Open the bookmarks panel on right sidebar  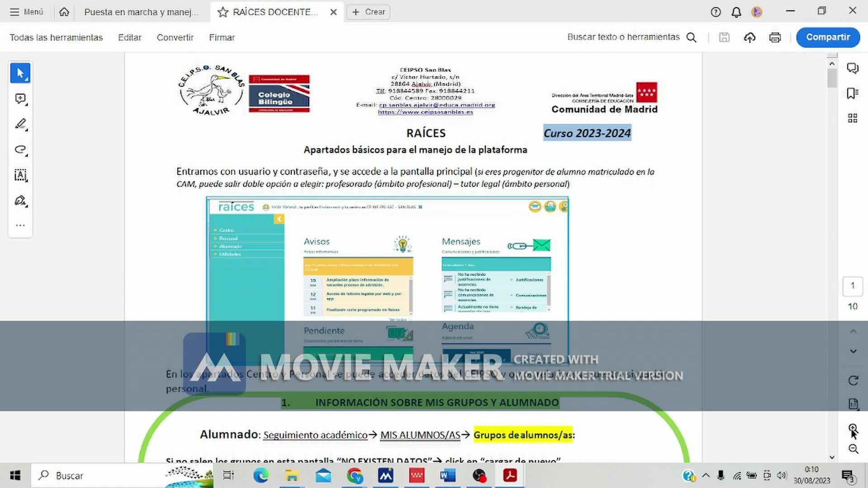(852, 94)
